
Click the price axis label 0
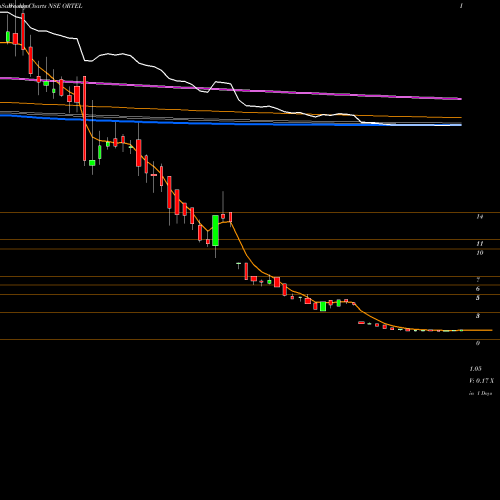point(478,343)
